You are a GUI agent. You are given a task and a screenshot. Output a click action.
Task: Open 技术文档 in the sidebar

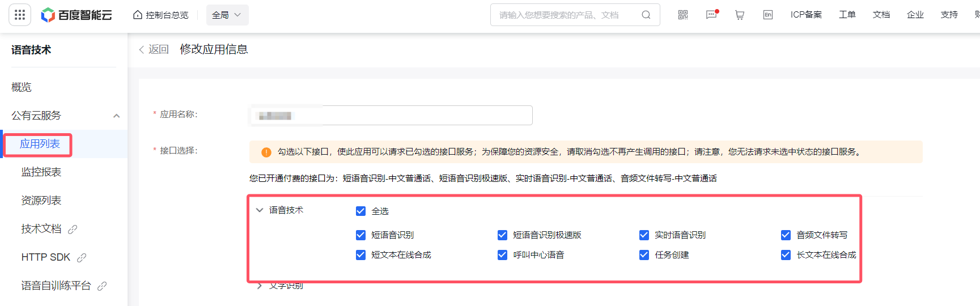point(41,229)
